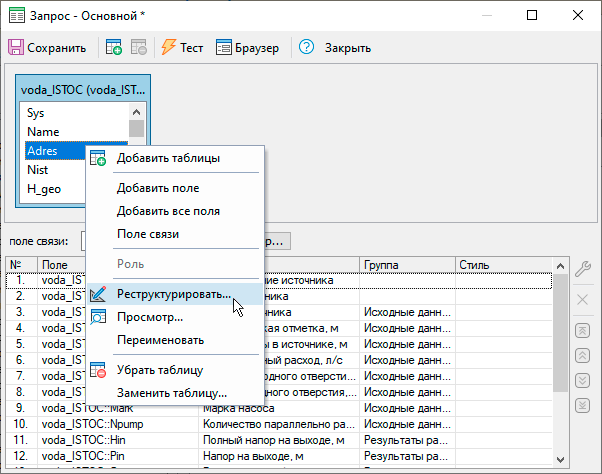Run the query with Тест button
Image resolution: width=602 pixels, height=474 pixels.
click(182, 48)
